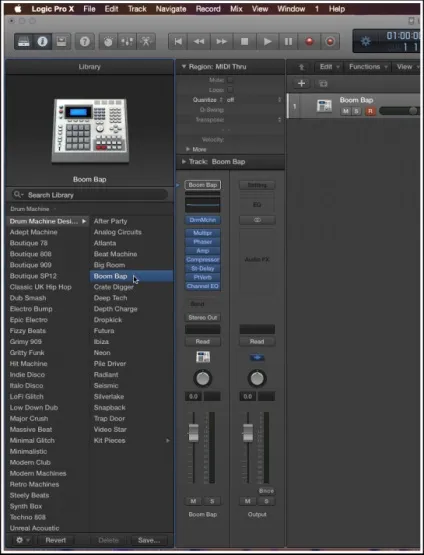The height and width of the screenshot is (555, 424).
Task: Start recording with the Record button
Action: [x=309, y=42]
